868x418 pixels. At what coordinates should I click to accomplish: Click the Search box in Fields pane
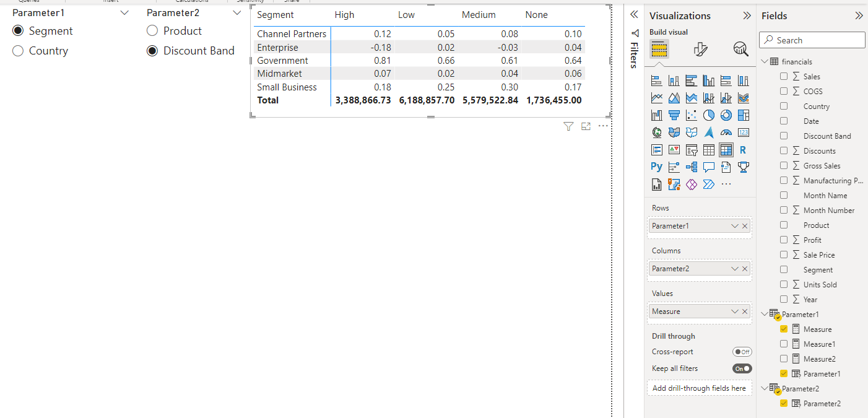coord(812,40)
